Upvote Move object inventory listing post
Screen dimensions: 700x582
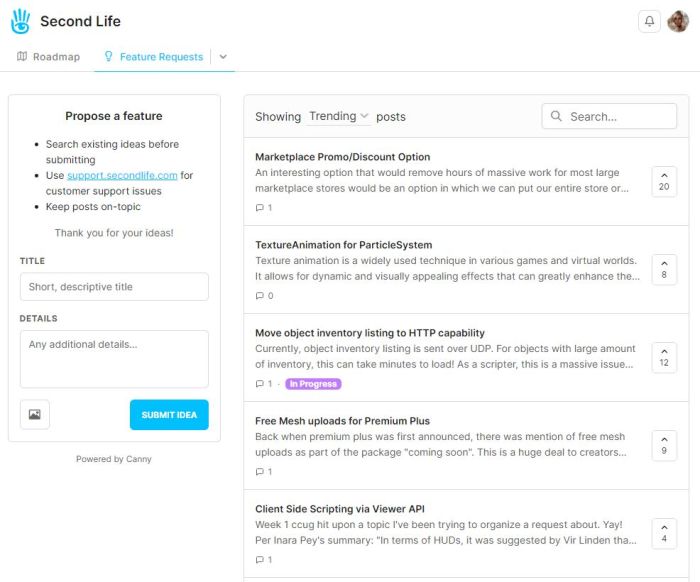(664, 357)
